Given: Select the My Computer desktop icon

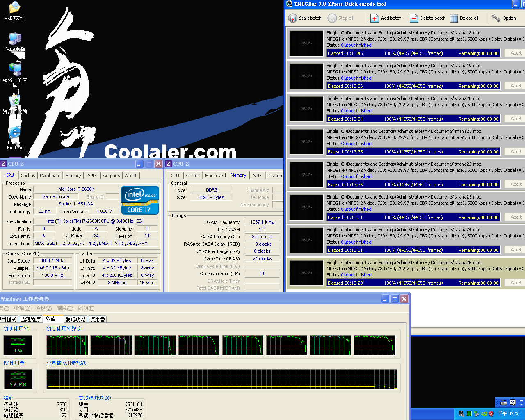Looking at the screenshot, I should coord(15,42).
